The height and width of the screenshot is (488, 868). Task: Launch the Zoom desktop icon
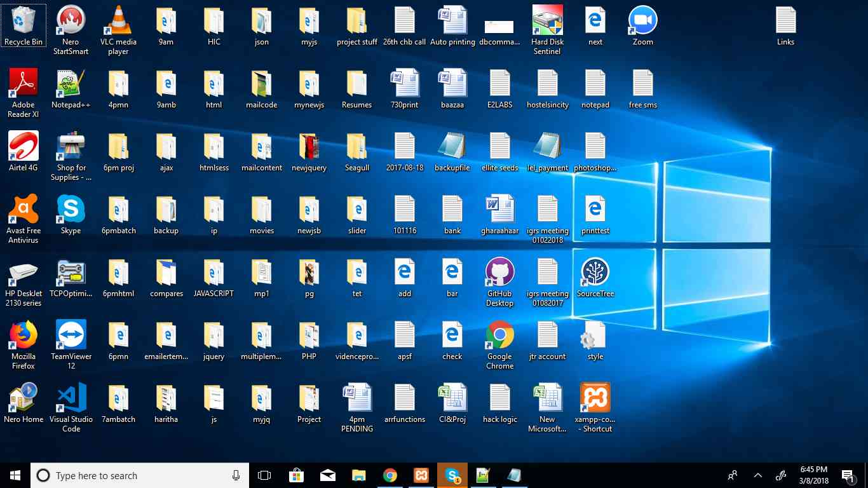pos(642,21)
